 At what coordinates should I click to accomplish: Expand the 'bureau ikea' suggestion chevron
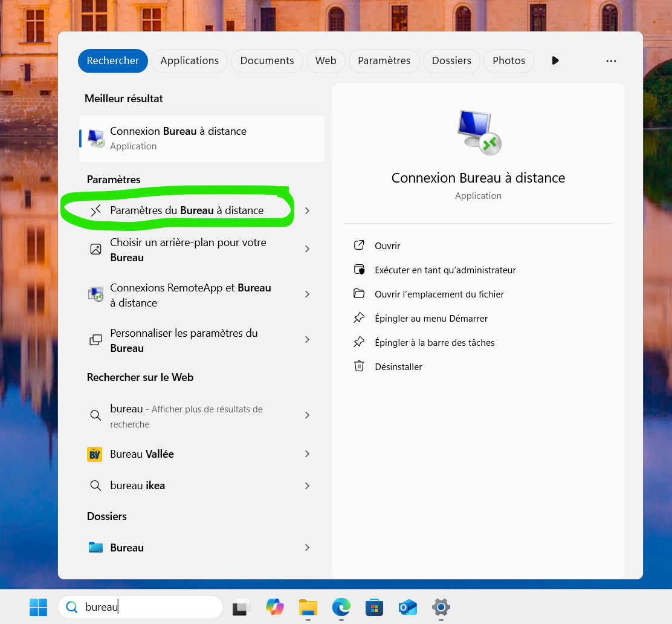point(307,486)
